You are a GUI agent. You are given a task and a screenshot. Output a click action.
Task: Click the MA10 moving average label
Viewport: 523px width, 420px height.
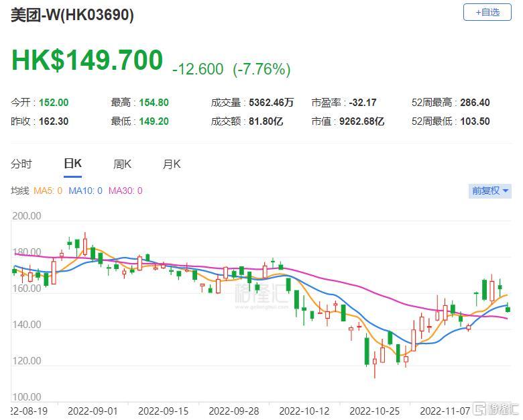(x=85, y=191)
